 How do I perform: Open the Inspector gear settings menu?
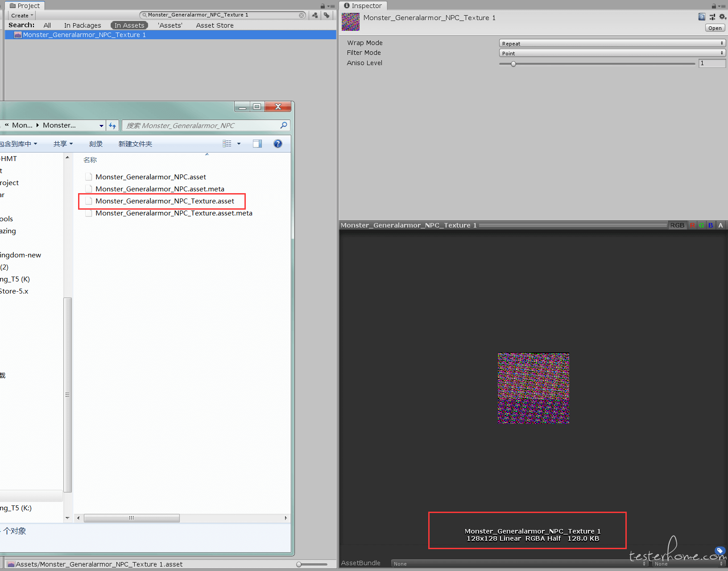(x=722, y=17)
